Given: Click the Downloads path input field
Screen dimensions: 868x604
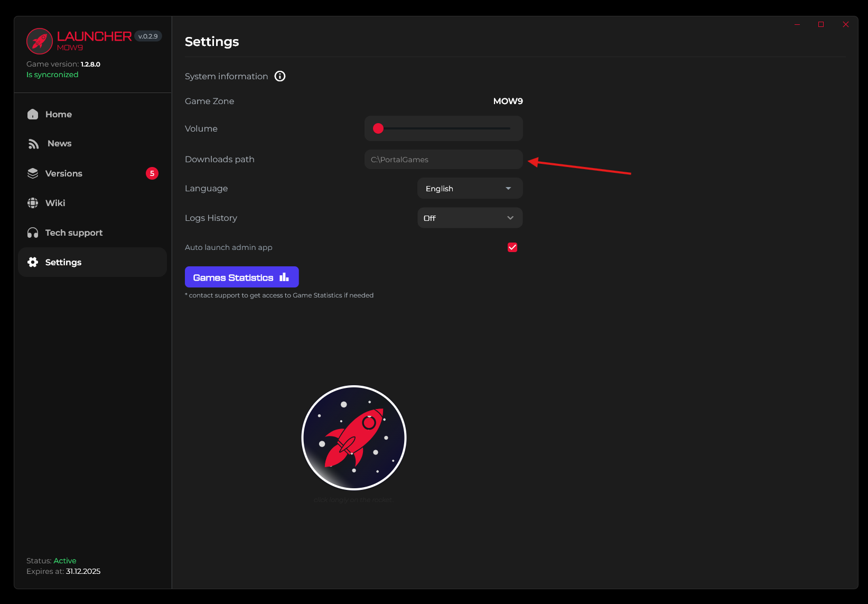Looking at the screenshot, I should tap(443, 160).
